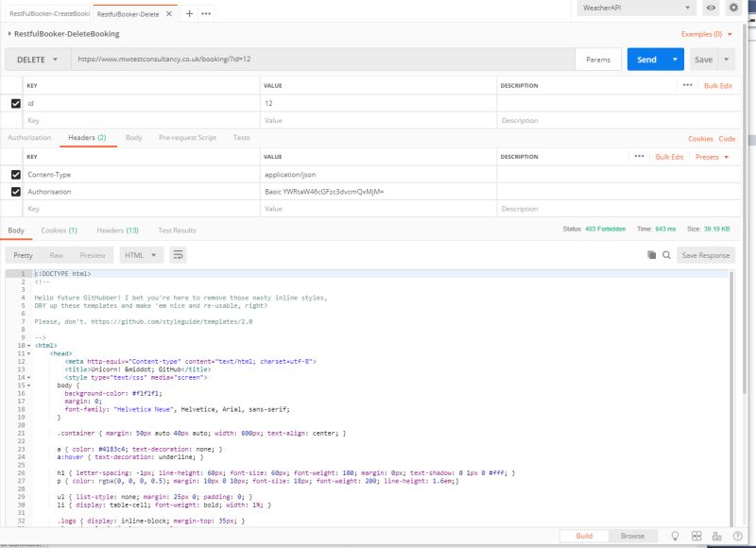Viewport: 756px width, 548px height.
Task: Open the tab options three-dots menu
Action: coord(206,13)
